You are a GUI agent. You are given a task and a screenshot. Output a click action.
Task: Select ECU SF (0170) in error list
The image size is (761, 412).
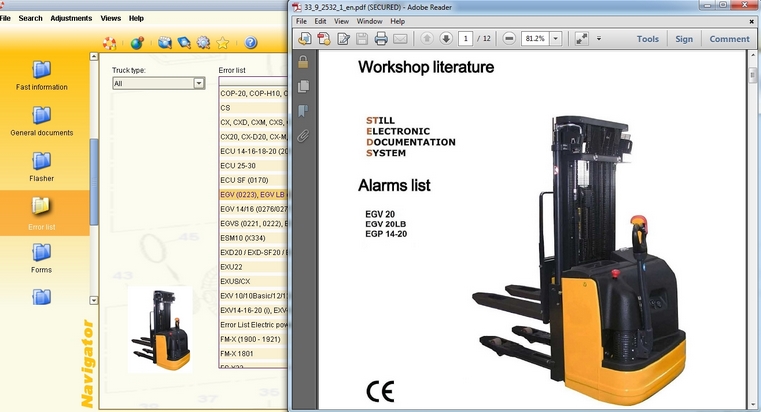click(253, 180)
